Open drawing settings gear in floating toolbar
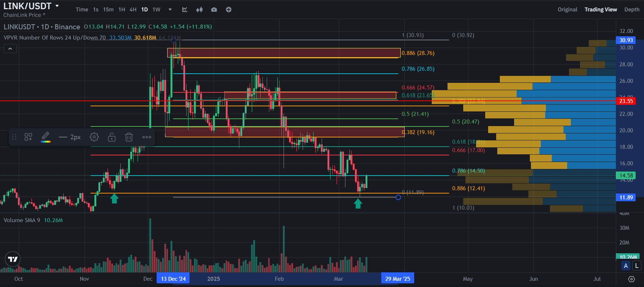 (94, 137)
